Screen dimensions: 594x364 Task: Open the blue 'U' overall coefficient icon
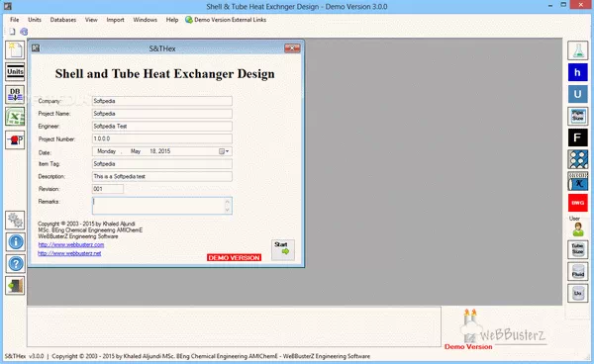coord(578,94)
